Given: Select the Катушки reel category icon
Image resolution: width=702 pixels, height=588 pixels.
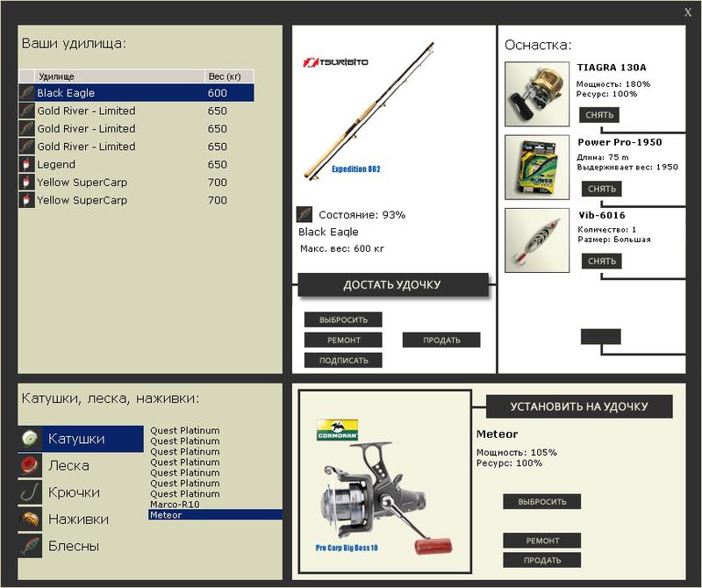Looking at the screenshot, I should pyautogui.click(x=30, y=439).
